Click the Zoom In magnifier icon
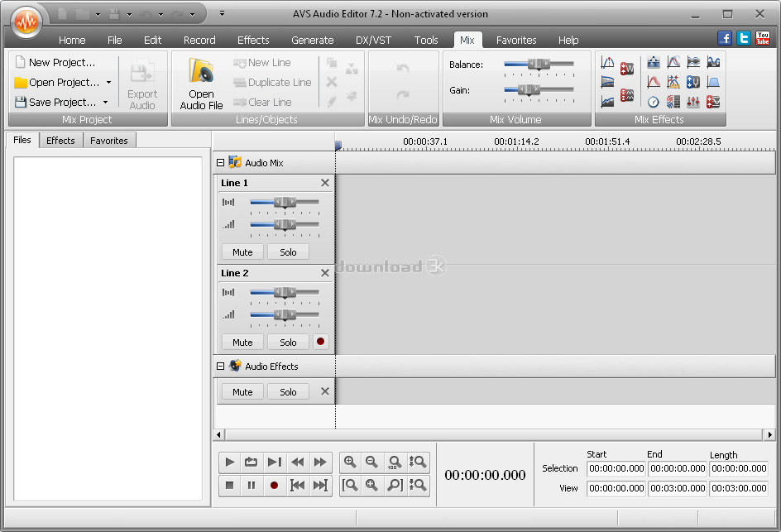This screenshot has width=781, height=532. [x=350, y=463]
